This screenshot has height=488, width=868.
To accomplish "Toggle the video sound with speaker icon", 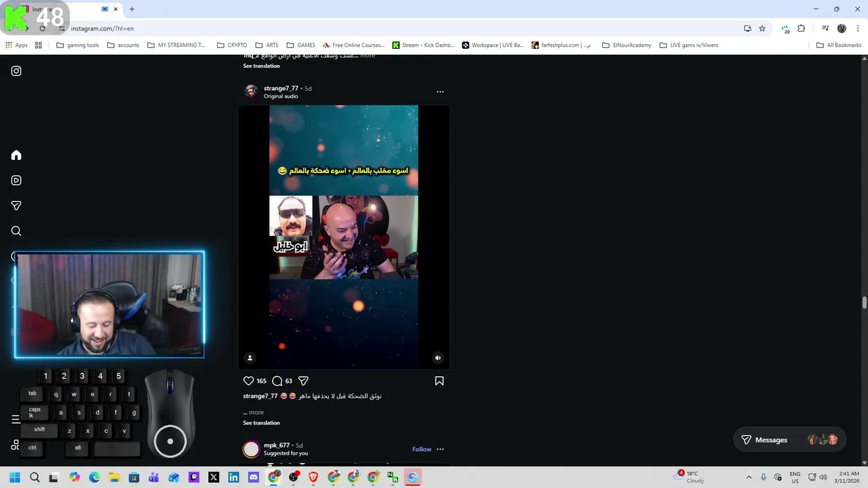I will (x=438, y=358).
